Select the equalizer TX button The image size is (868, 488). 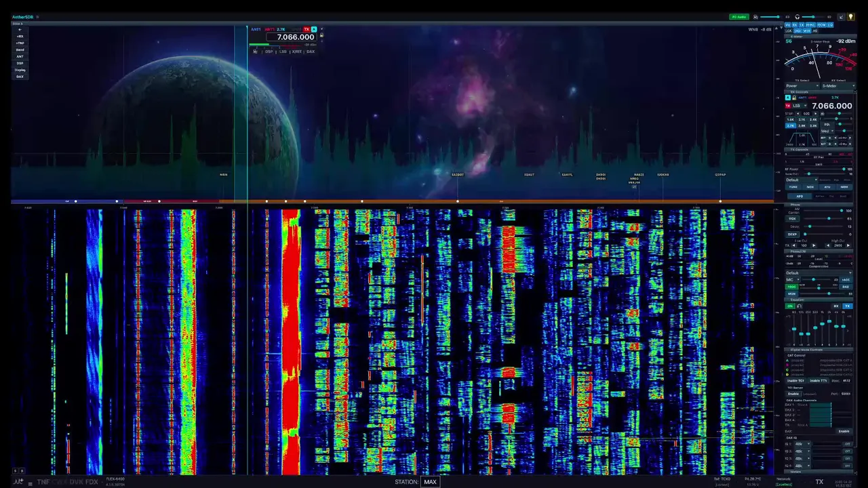pyautogui.click(x=847, y=306)
